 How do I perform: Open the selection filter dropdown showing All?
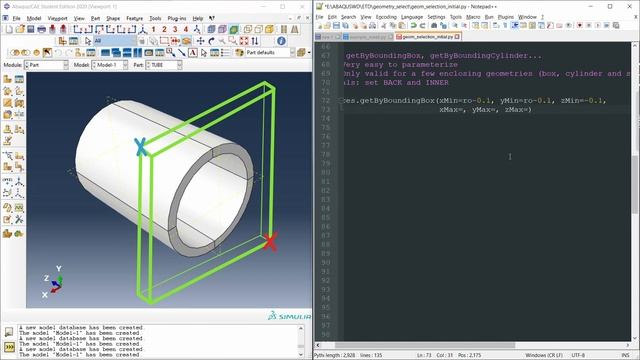click(x=115, y=41)
